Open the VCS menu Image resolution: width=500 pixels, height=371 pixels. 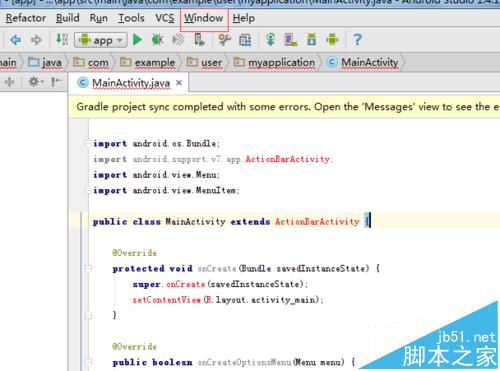tap(165, 18)
